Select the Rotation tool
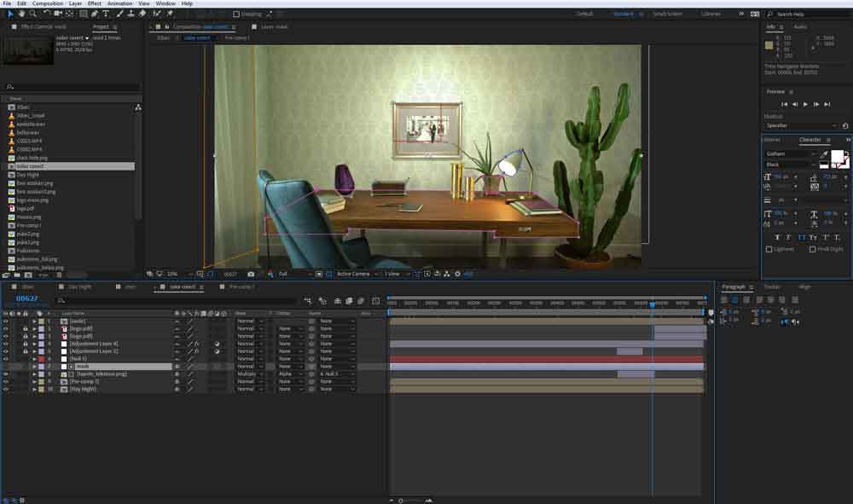Screen dimensions: 853x504 47,14
